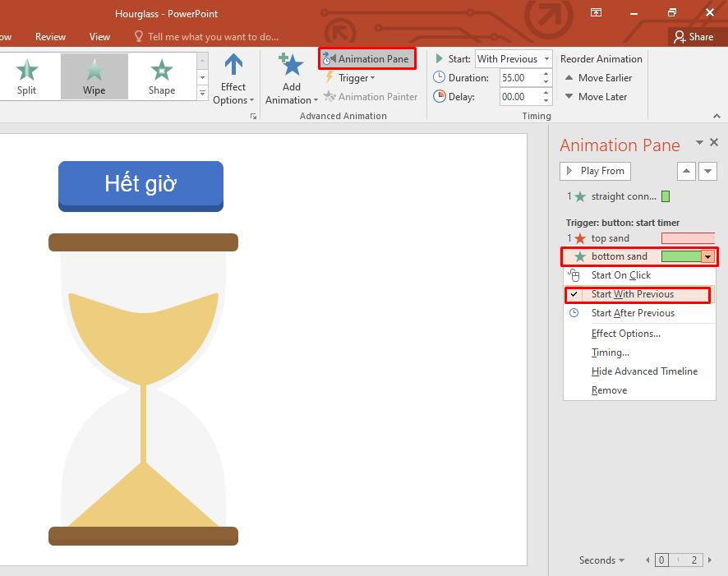Click the Add Animation button
This screenshot has width=728, height=576.
click(290, 79)
